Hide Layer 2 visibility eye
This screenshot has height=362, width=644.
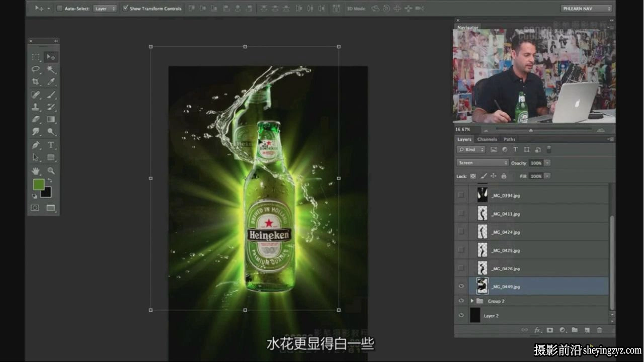pos(461,316)
